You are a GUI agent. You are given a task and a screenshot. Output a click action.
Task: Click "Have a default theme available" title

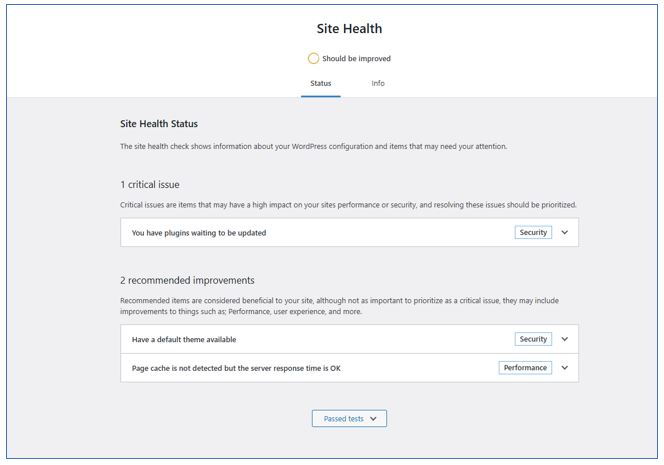[184, 340]
